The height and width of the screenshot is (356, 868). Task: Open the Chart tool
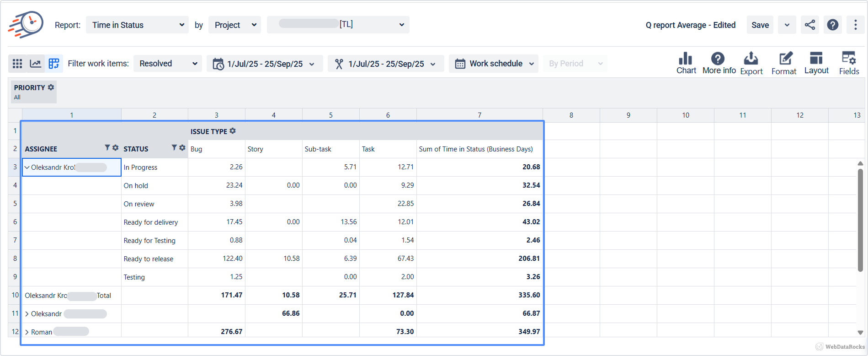click(686, 63)
